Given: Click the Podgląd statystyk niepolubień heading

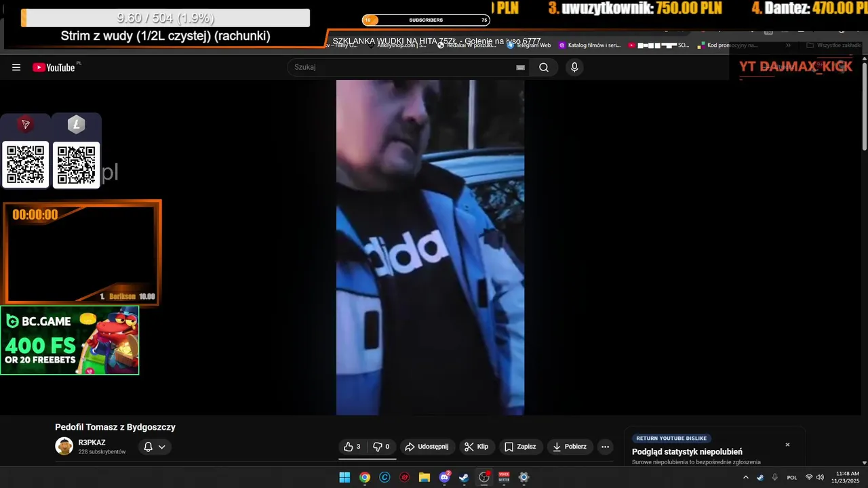Looking at the screenshot, I should 687,452.
